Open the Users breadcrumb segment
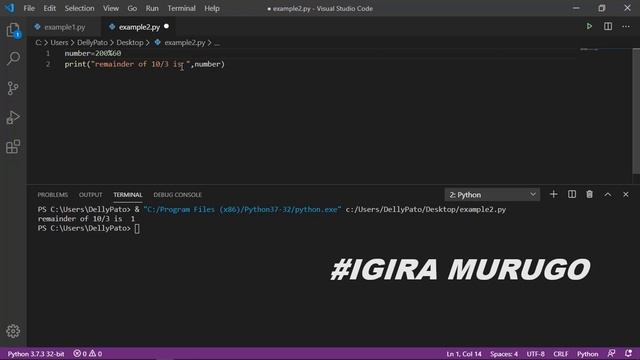640x360 pixels. tap(59, 42)
